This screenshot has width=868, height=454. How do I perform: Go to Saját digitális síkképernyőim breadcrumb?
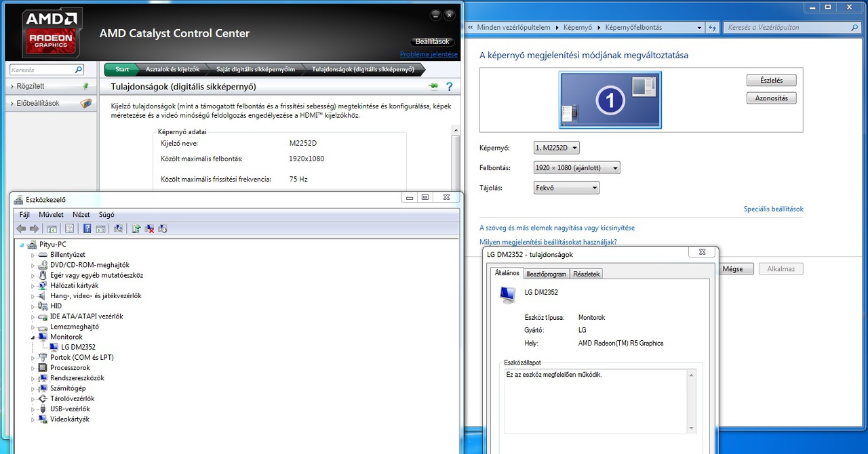click(x=256, y=69)
